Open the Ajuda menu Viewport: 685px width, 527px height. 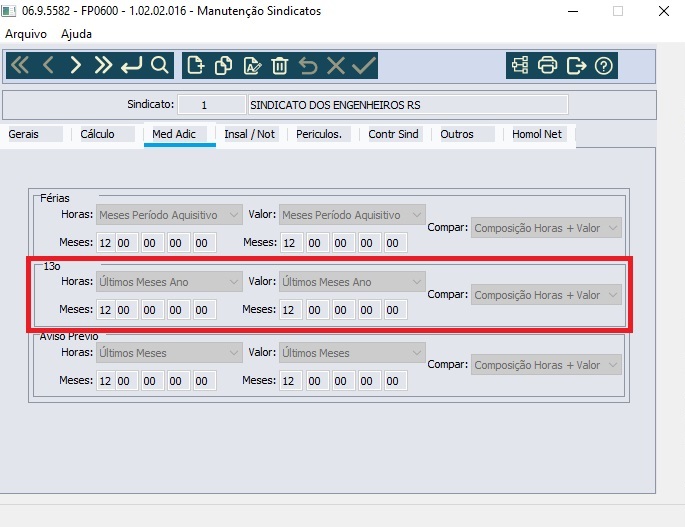pos(76,34)
